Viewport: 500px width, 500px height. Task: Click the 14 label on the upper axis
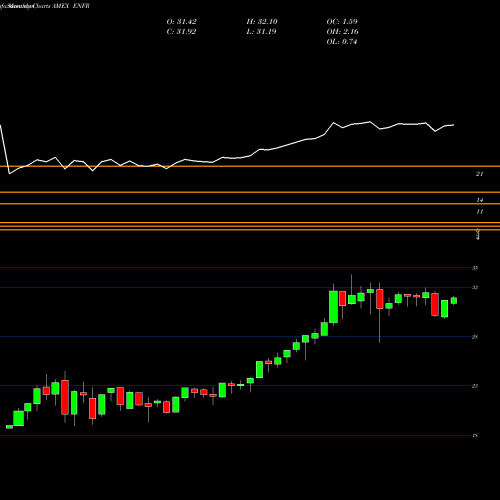[x=479, y=200]
